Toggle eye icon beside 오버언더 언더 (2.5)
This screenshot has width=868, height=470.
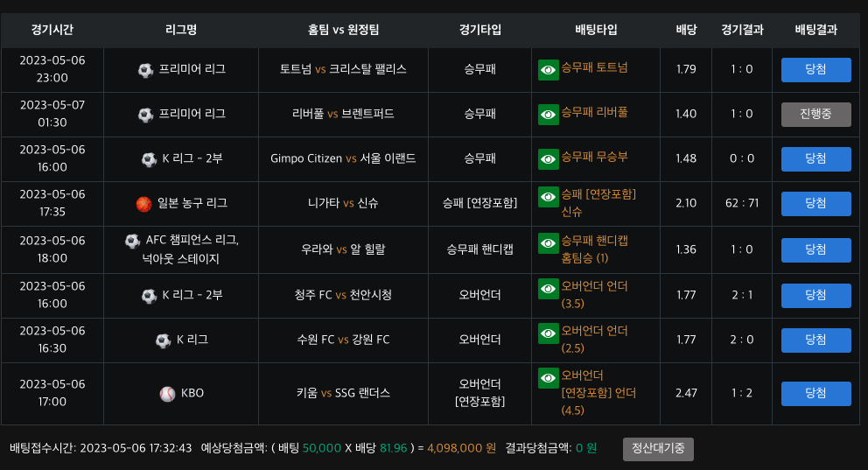pyautogui.click(x=549, y=333)
